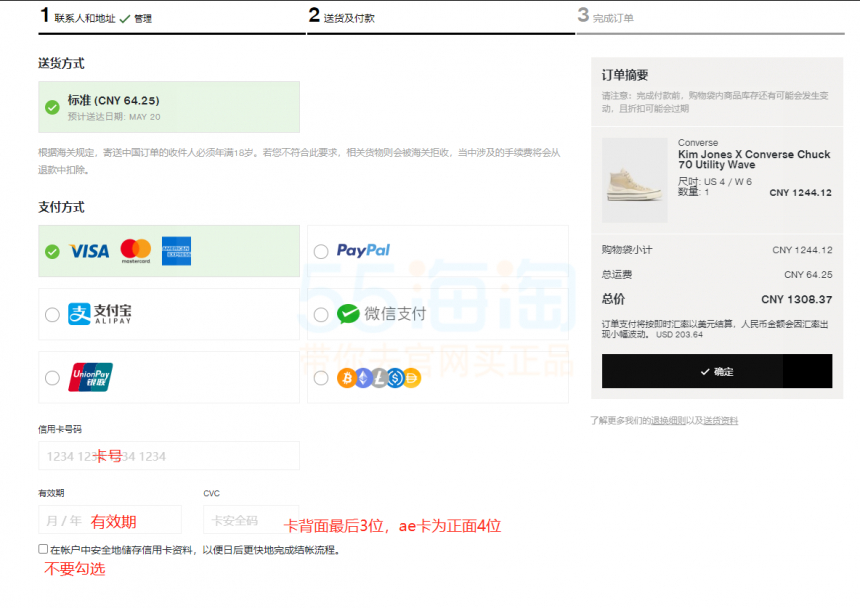Select WeChat Pay radio button
This screenshot has width=860, height=608.
[x=321, y=315]
